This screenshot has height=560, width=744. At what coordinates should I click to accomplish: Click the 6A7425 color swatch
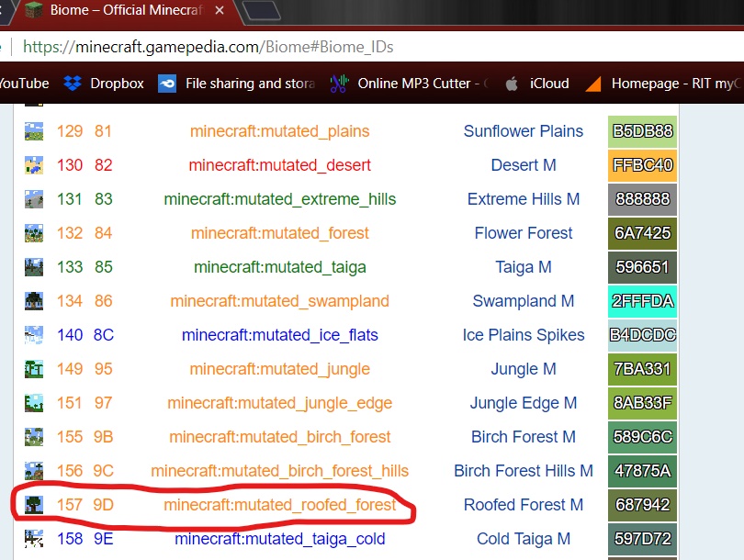tap(642, 233)
